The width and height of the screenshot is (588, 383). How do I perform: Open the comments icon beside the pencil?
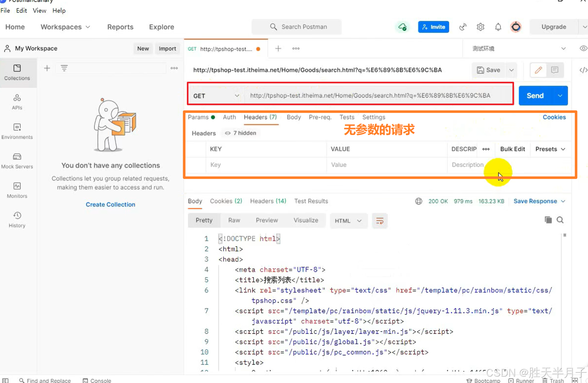point(555,70)
